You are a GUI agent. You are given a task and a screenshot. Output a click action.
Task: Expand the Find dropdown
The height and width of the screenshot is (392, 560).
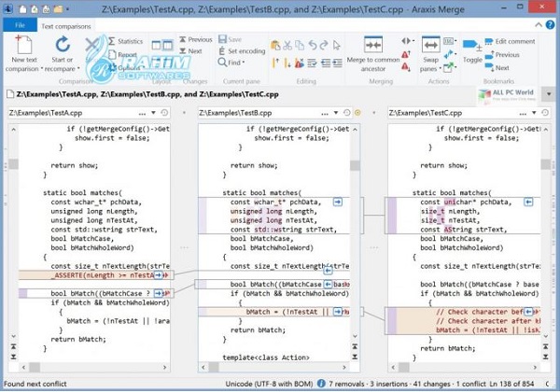[244, 63]
